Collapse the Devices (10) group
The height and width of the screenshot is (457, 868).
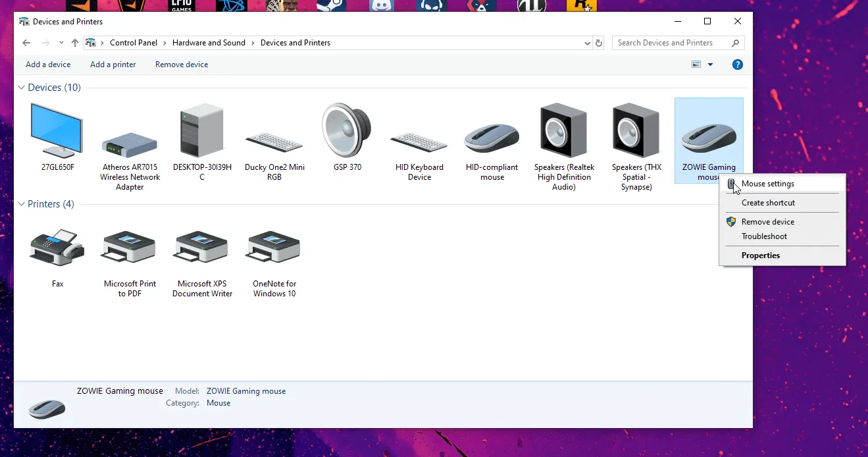tap(22, 88)
